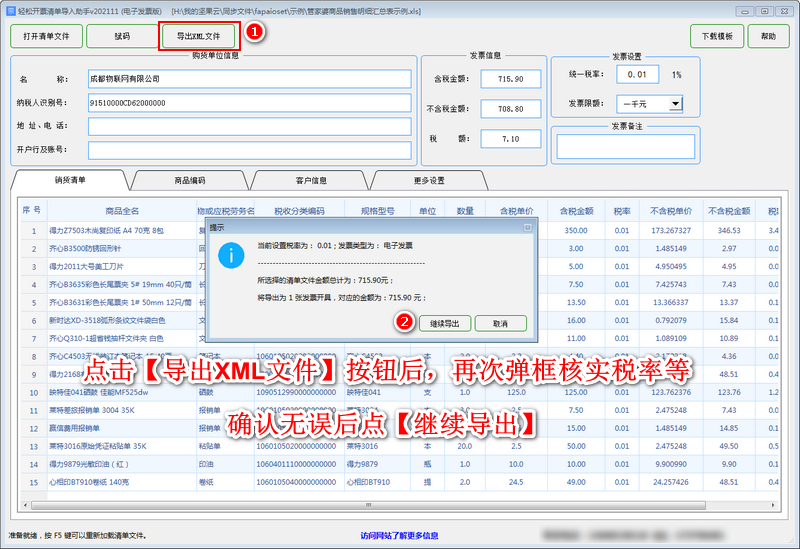Screen dimensions: 800x549
Task: Click the 开户行及账号 input field
Action: point(249,150)
